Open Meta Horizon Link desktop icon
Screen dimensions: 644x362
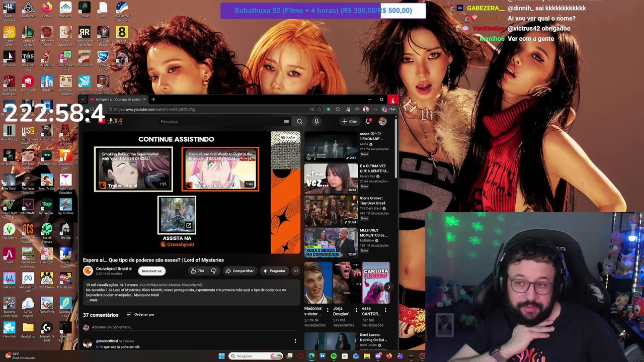point(28,282)
